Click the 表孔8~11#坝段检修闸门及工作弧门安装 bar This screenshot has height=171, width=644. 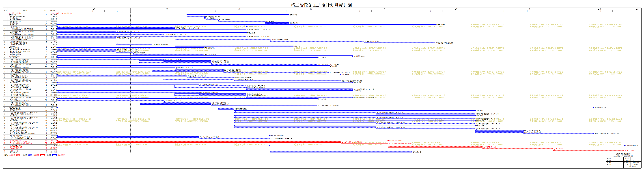click(558, 134)
